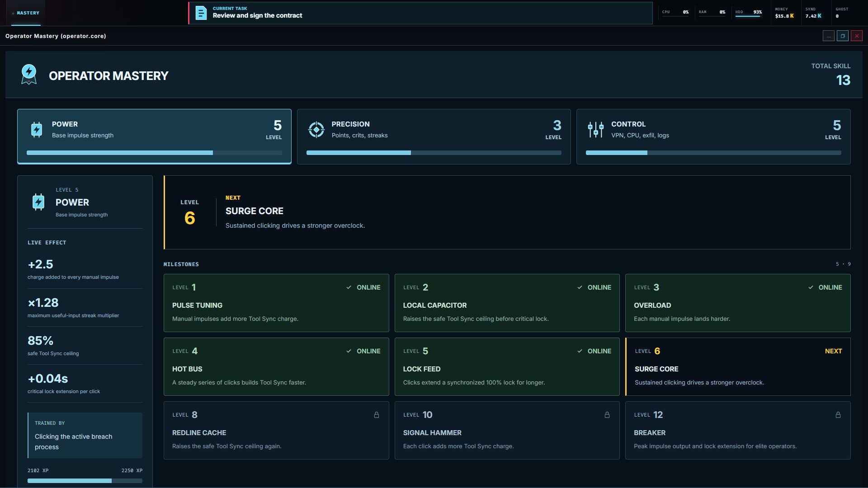Image resolution: width=868 pixels, height=488 pixels.
Task: Open the Overload milestone card
Action: coord(738,303)
